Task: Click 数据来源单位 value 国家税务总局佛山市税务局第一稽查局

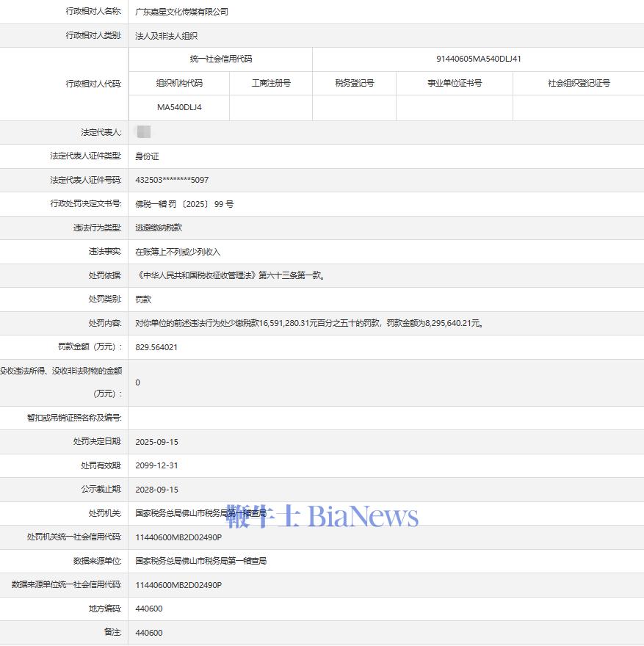Action: [200, 561]
